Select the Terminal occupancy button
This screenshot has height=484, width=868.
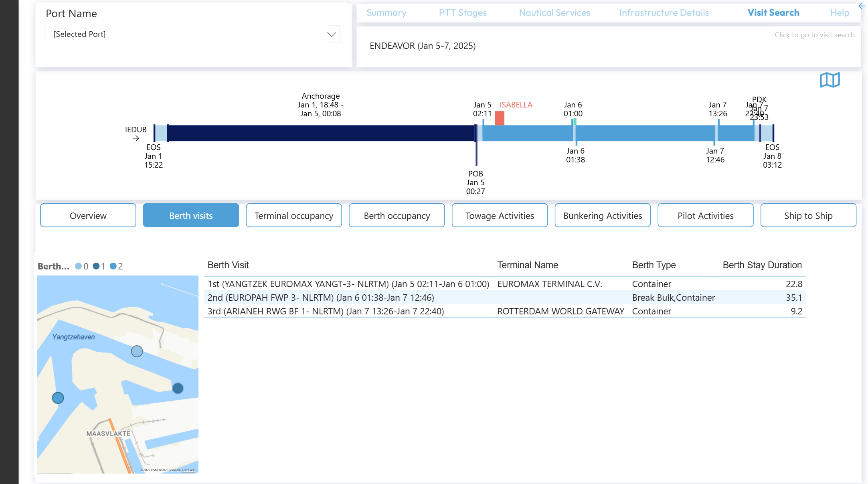pos(293,216)
